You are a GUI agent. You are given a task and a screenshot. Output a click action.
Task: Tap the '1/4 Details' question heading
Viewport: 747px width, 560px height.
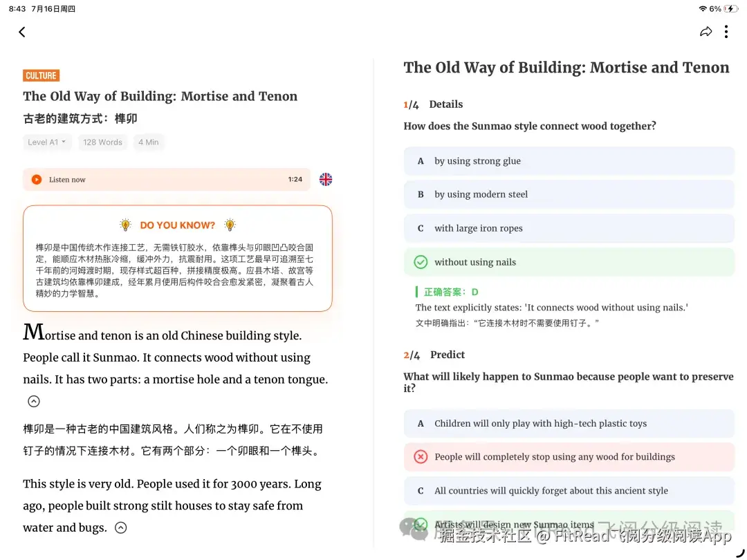(433, 104)
